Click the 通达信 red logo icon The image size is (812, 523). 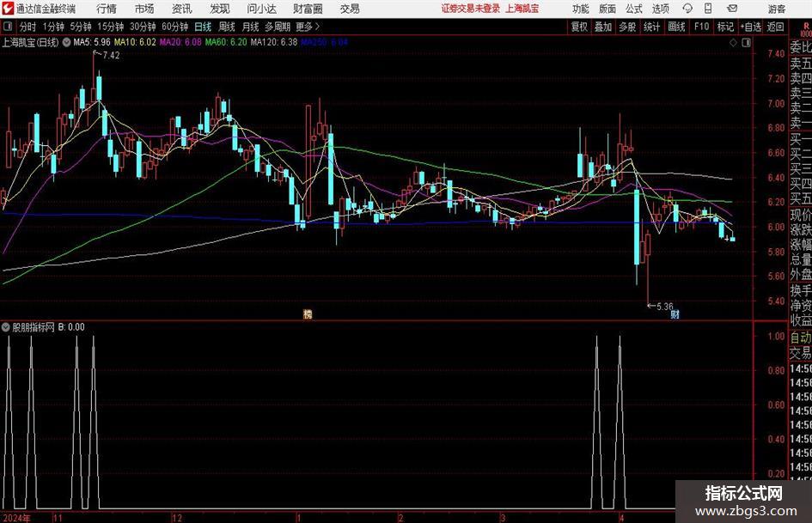8,9
